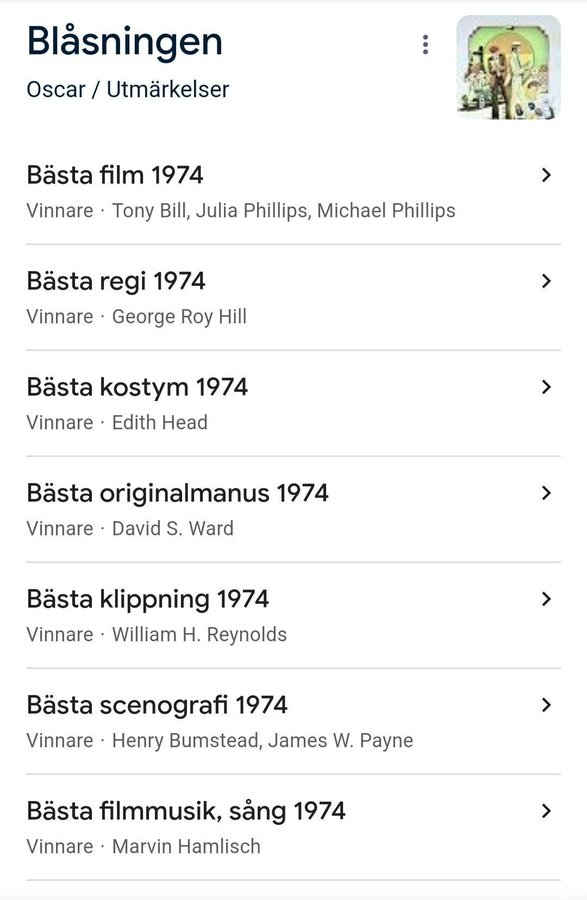Screen dimensions: 587x900
Task: Click chevron next to Bästa scenografi 1974
Action: (x=546, y=705)
